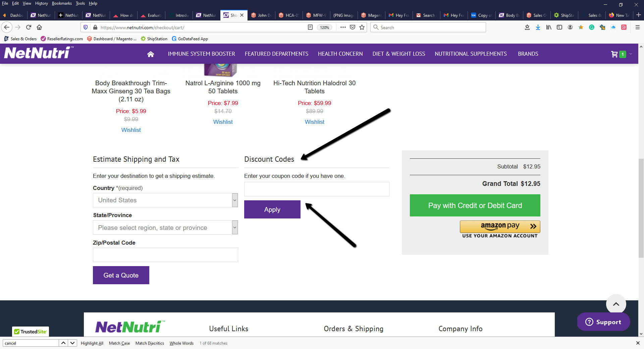Screen dimensions: 644x349
Task: Open the Firefox hamburger menu
Action: (x=638, y=28)
